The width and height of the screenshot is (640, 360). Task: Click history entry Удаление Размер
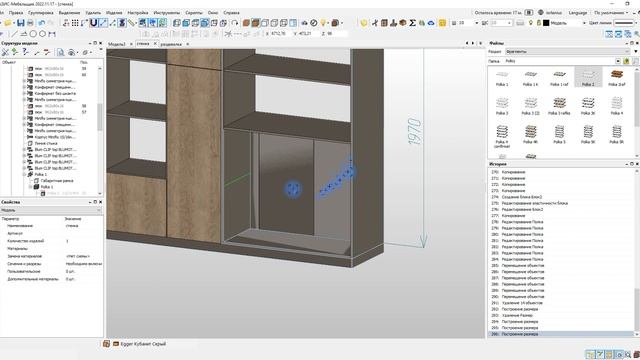point(517,316)
